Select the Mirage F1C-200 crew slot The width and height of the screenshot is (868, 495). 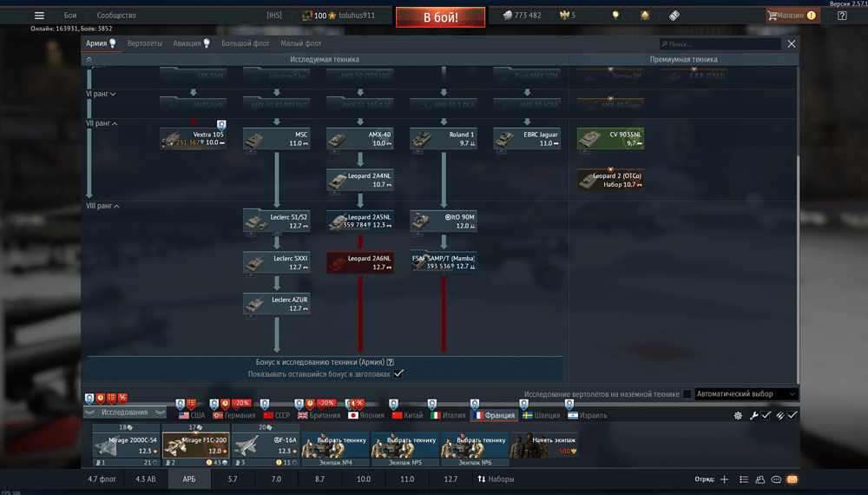(x=196, y=449)
